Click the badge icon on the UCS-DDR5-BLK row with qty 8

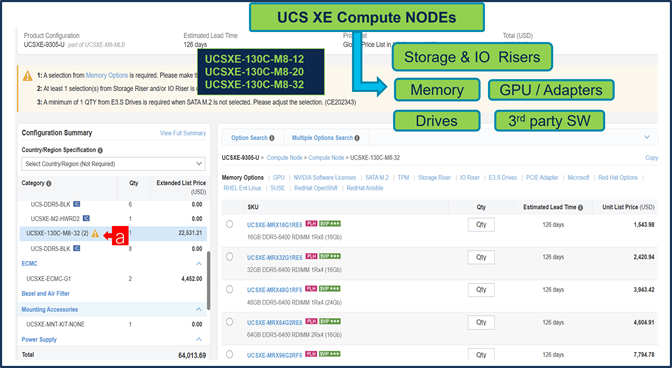click(x=77, y=248)
